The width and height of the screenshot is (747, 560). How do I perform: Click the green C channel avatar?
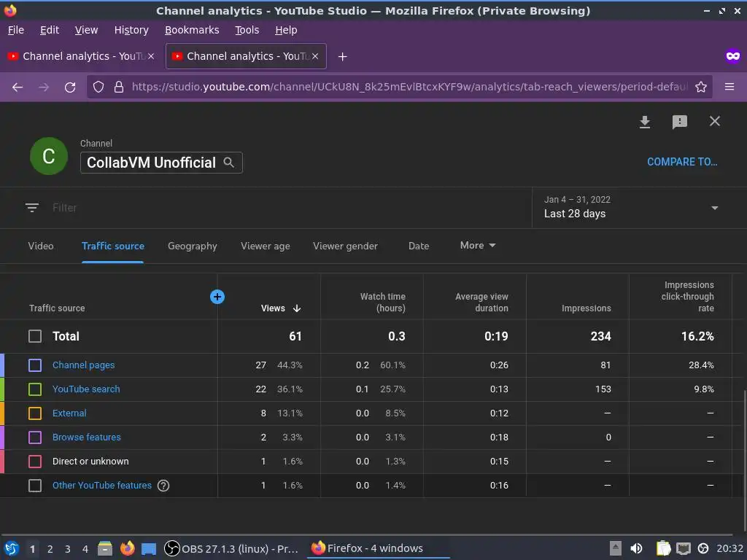(49, 156)
